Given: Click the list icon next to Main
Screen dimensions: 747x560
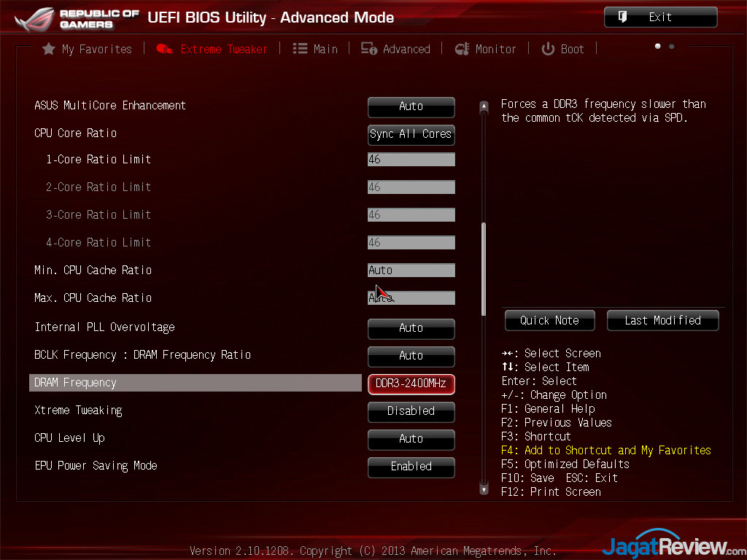Looking at the screenshot, I should (300, 49).
